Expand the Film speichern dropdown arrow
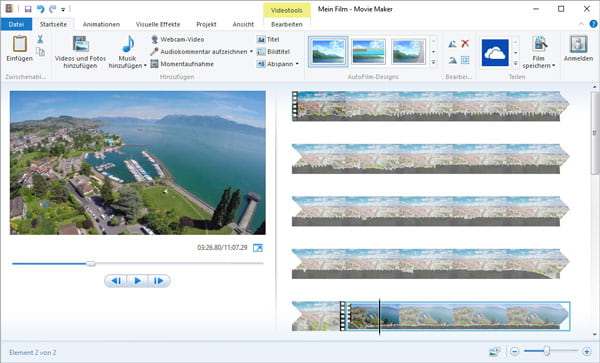This screenshot has width=600, height=363. 553,66
